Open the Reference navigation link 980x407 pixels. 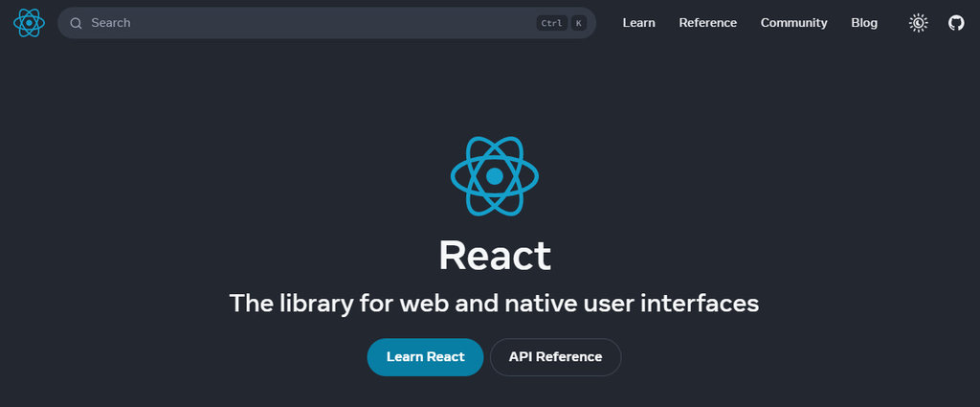pos(708,23)
